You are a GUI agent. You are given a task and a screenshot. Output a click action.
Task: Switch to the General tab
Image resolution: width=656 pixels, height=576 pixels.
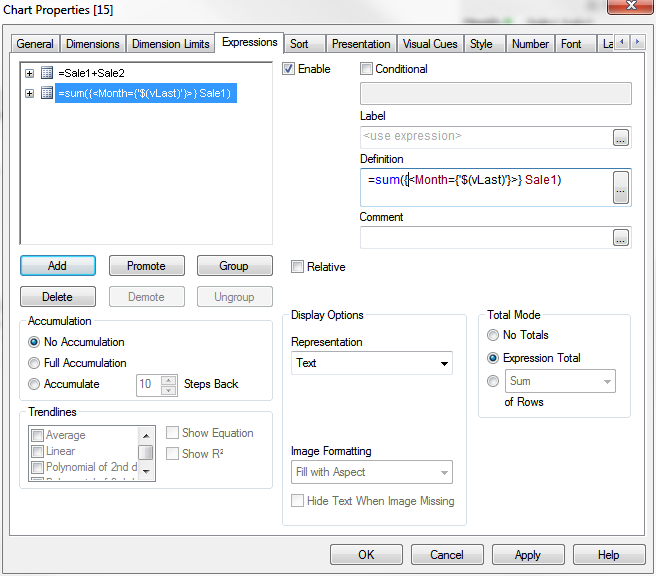coord(35,44)
